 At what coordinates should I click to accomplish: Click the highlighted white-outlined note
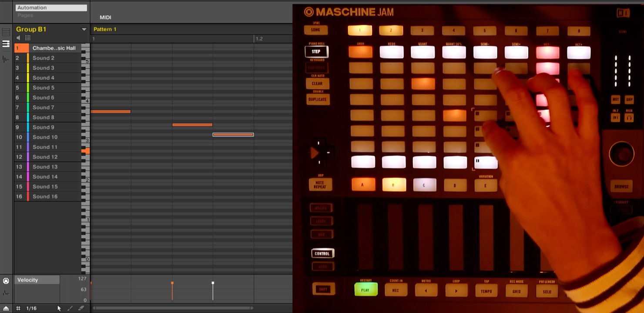(x=233, y=135)
